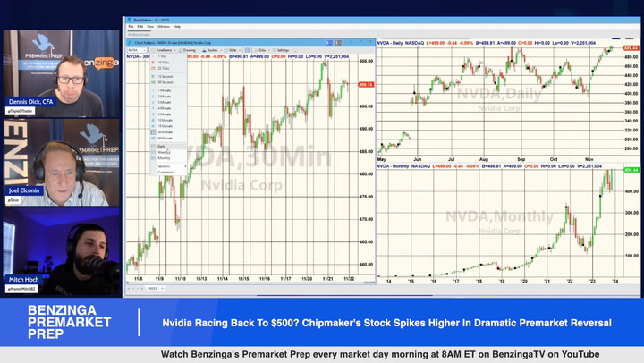Click the Position Graph toolbar label
644x363 pixels.
point(139,35)
